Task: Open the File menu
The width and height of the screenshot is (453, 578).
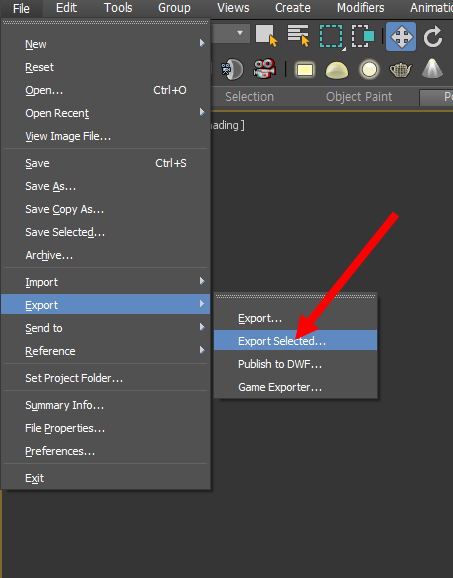Action: [x=21, y=8]
